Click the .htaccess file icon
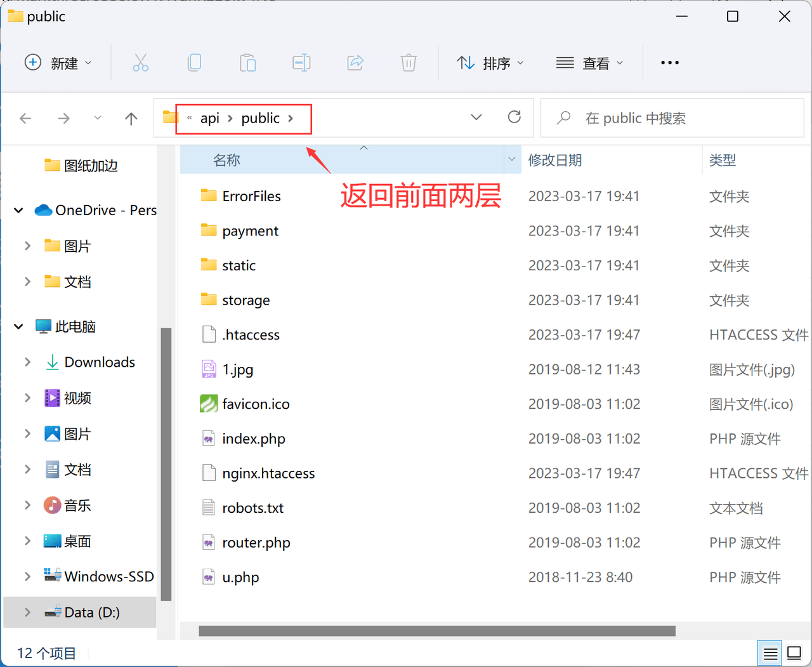The image size is (812, 667). point(209,334)
